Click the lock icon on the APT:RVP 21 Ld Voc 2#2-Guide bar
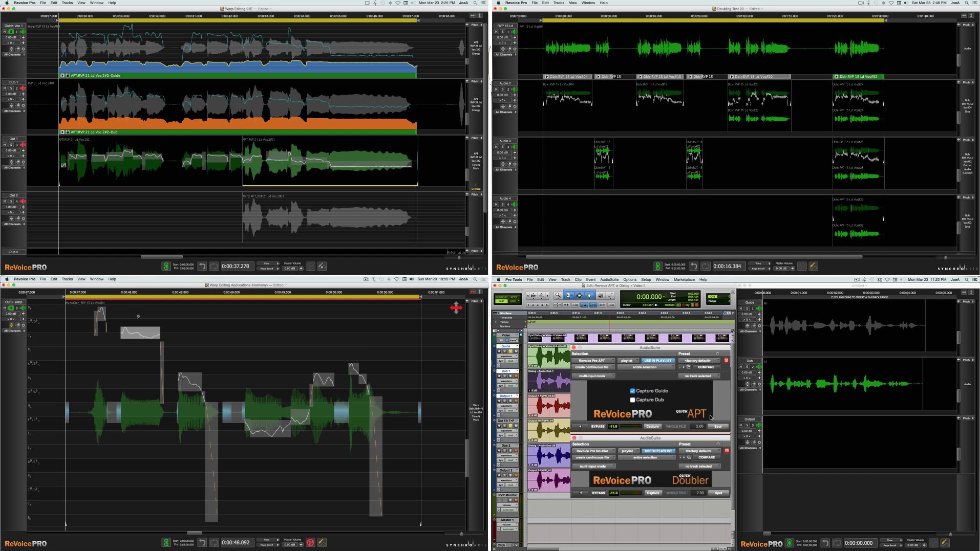 pyautogui.click(x=67, y=75)
